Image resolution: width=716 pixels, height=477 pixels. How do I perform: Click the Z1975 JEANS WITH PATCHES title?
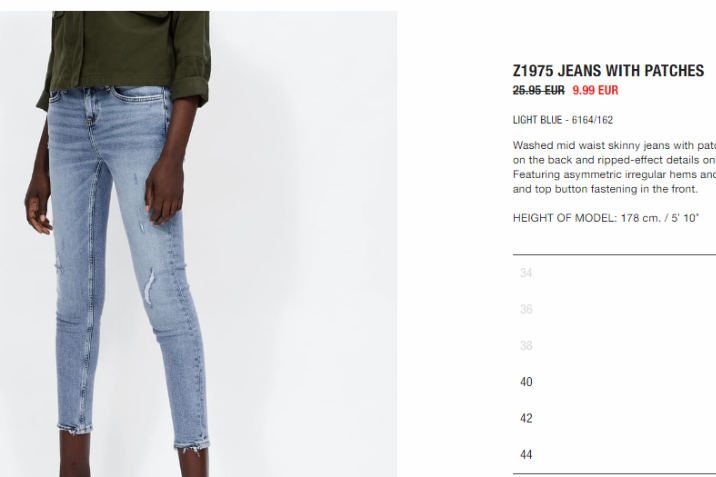tap(608, 71)
